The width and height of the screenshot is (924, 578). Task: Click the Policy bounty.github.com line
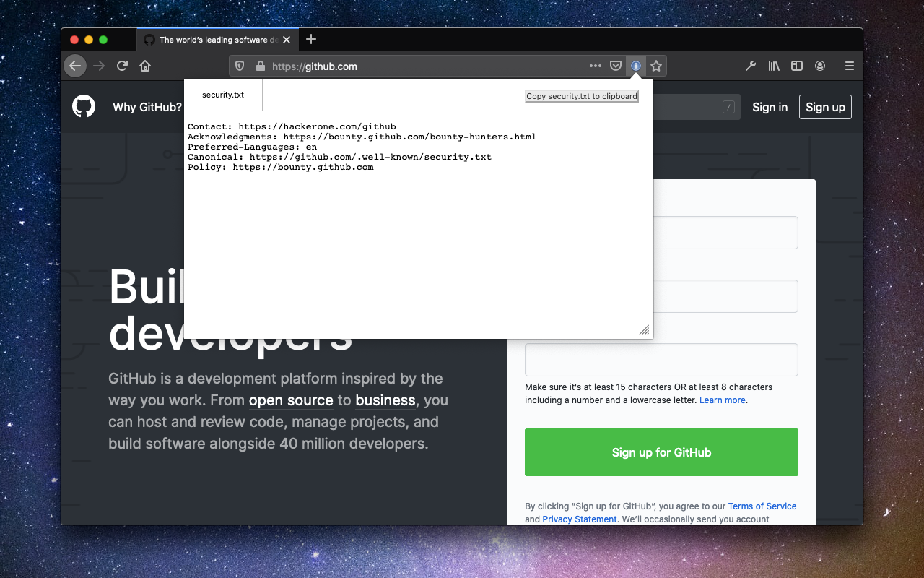[x=281, y=167]
